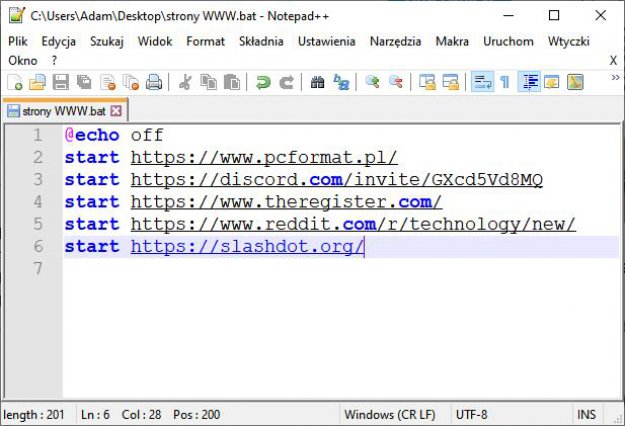Open the Plik menu
This screenshot has height=426, width=625.
tap(18, 41)
